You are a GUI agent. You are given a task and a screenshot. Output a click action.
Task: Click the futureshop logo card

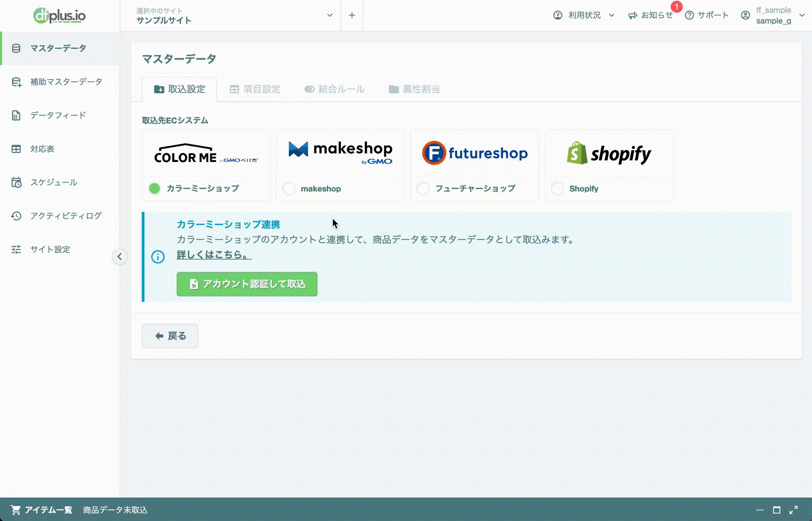(x=475, y=153)
